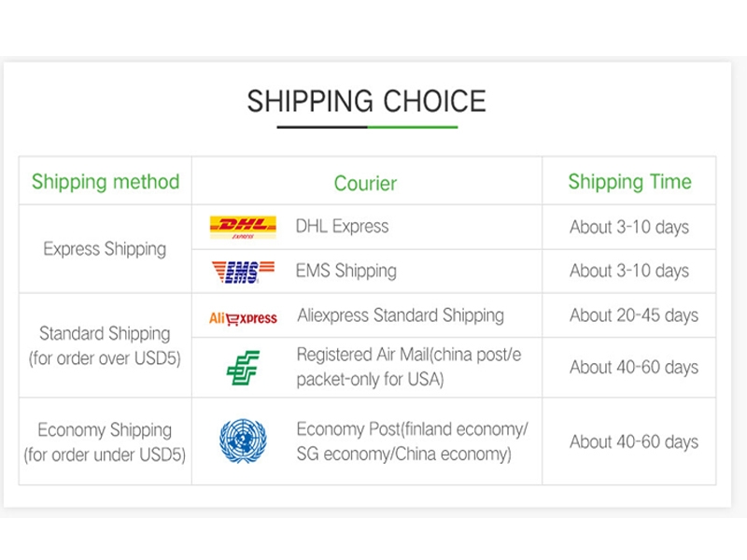Click the blue United Nations emblem

(x=243, y=441)
